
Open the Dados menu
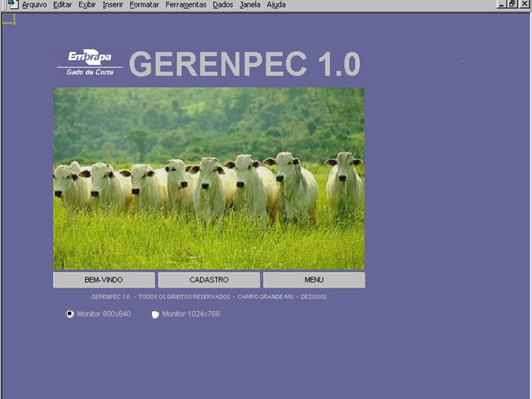pos(223,5)
